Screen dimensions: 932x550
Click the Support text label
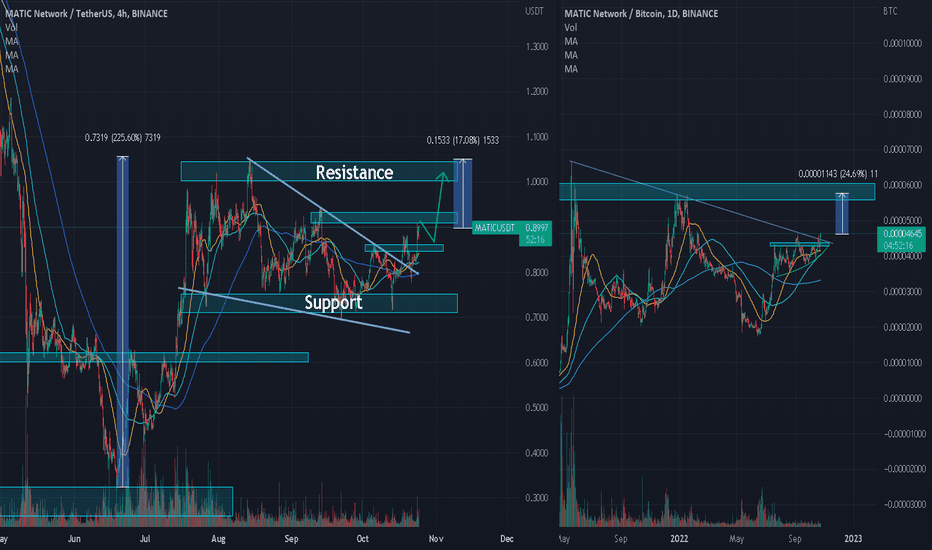[333, 302]
